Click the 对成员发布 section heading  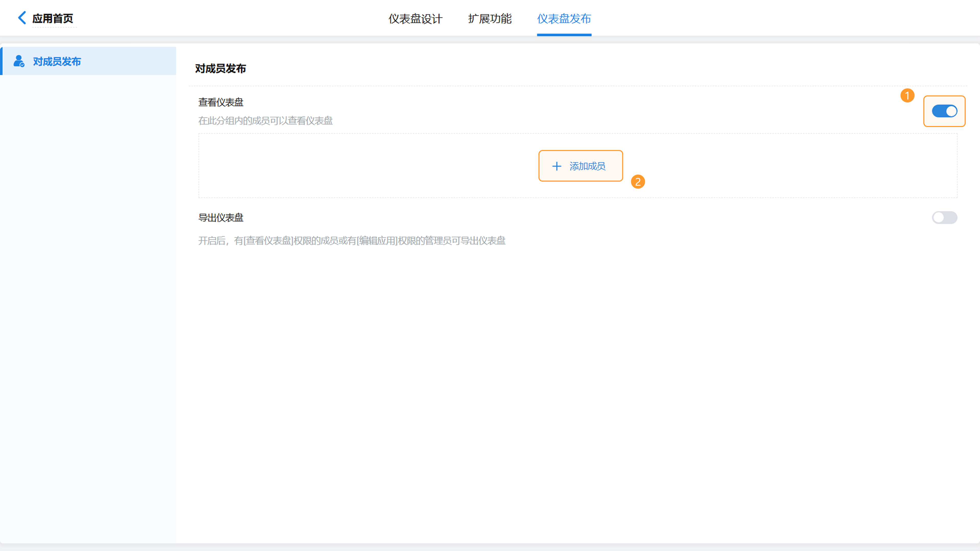[x=221, y=68]
